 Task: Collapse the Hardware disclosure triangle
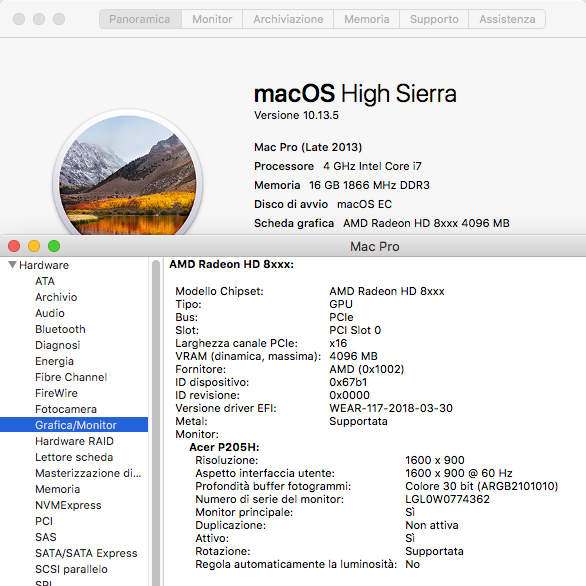(x=12, y=265)
